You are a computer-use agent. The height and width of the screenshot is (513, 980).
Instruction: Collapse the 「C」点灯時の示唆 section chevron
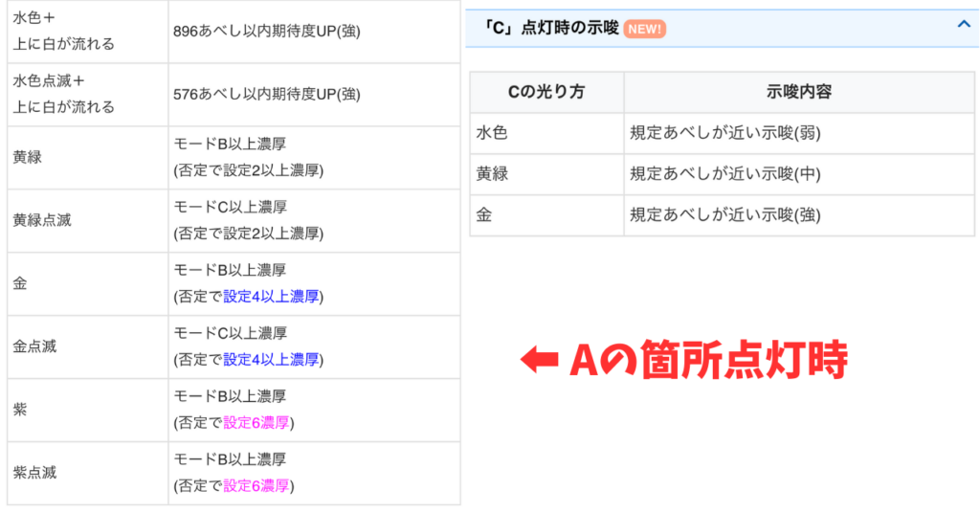[x=964, y=25]
